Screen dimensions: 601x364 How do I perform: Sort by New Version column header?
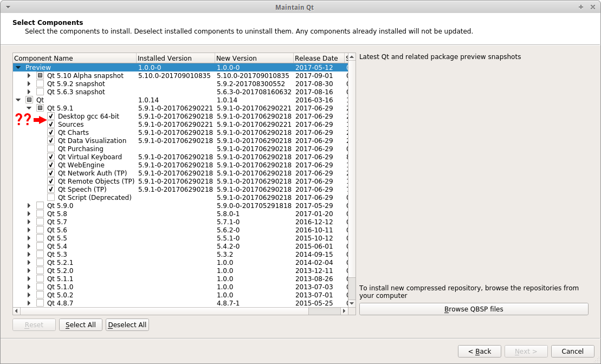pyautogui.click(x=254, y=58)
